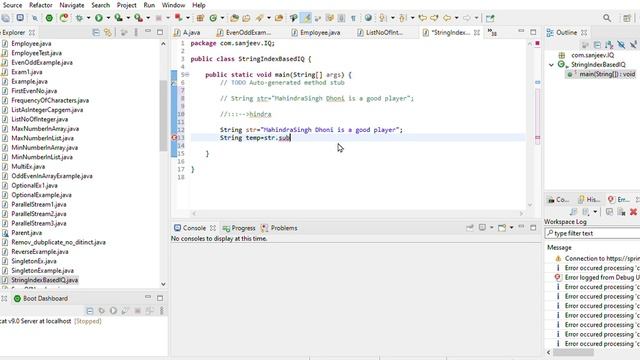This screenshot has height=360, width=640.
Task: Show hidden editor tabs list (»38)
Action: click(x=492, y=33)
